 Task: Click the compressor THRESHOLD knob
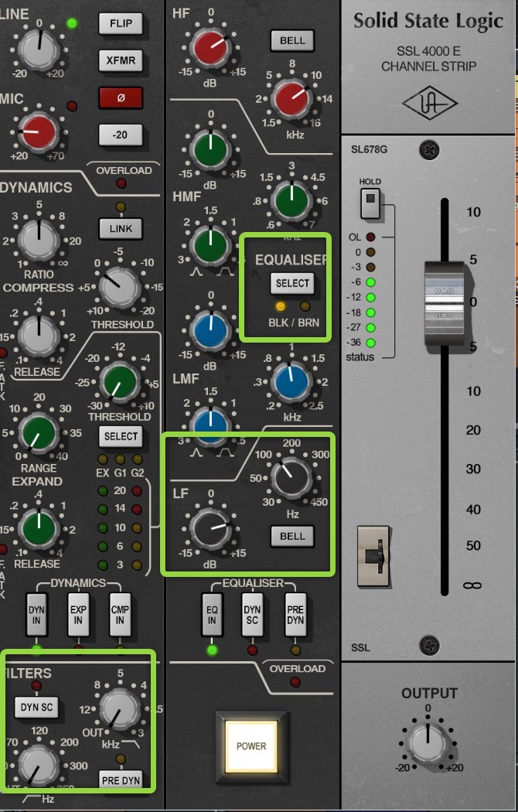click(120, 288)
